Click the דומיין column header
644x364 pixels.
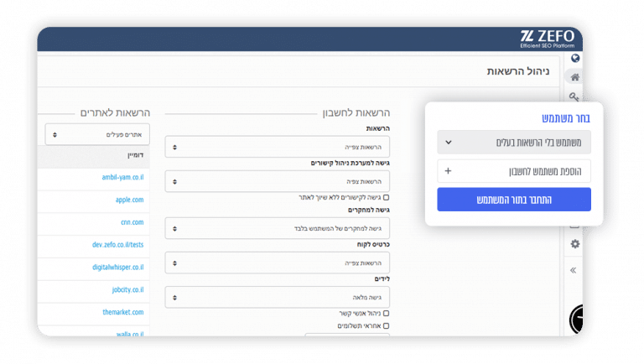click(135, 155)
